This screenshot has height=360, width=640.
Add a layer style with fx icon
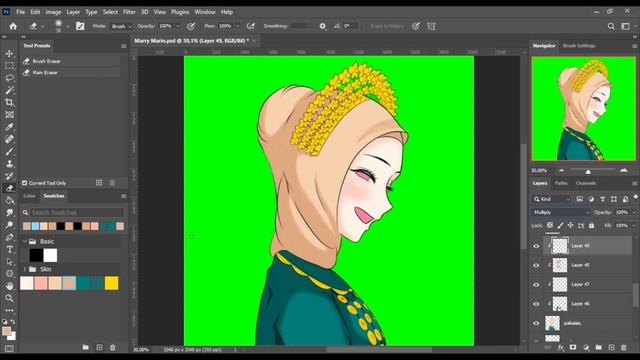tap(560, 347)
